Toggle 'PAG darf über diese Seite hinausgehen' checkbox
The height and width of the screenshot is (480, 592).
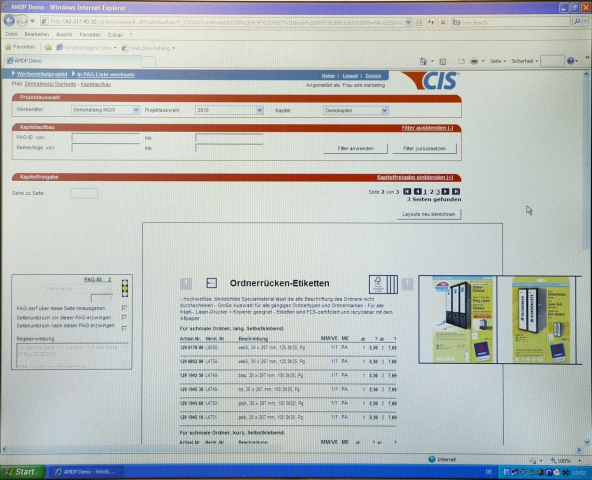(124, 308)
